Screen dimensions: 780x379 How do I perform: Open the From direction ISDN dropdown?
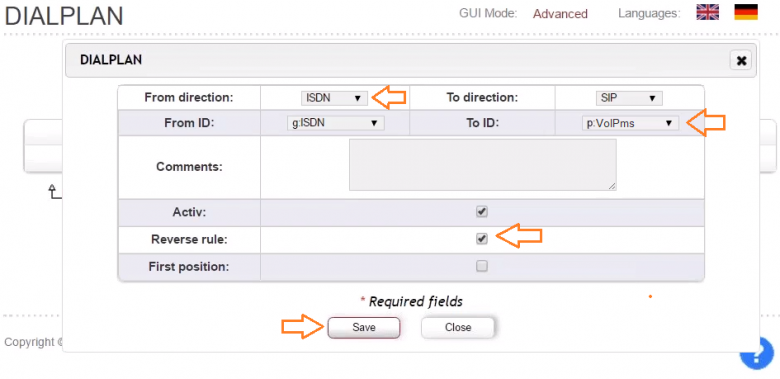pos(334,98)
